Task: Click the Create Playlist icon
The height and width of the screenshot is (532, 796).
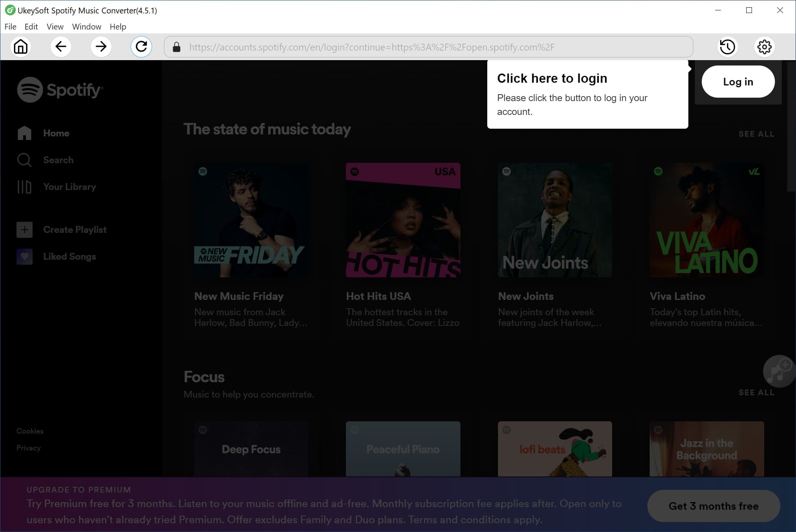Action: click(x=24, y=230)
